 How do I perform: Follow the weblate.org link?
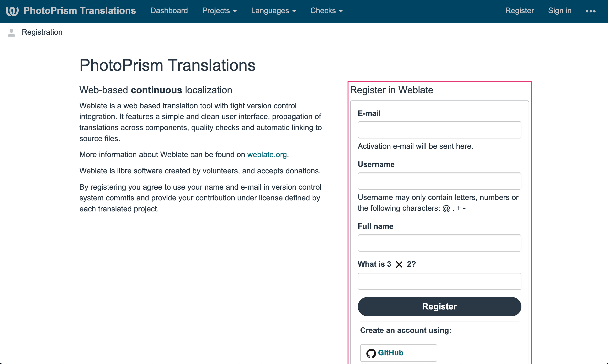267,154
